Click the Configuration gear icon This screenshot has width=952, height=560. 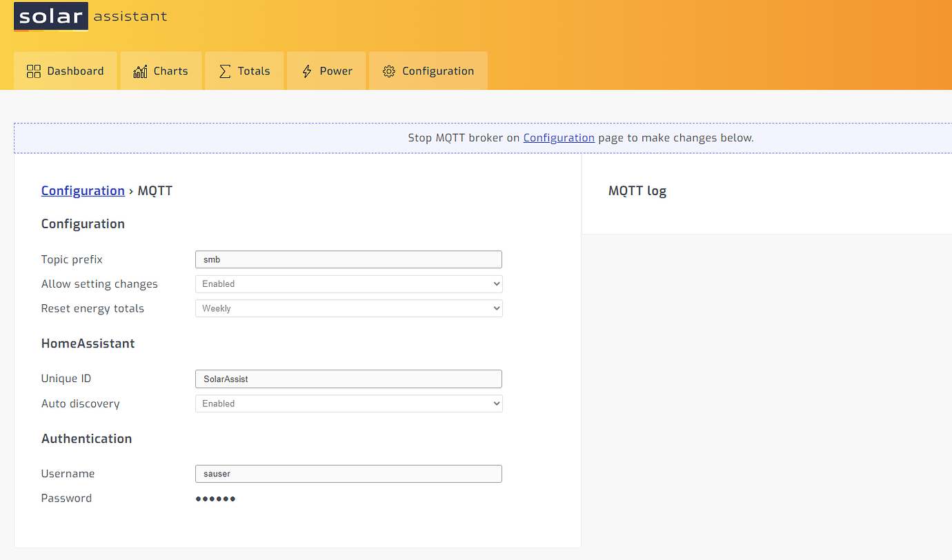[x=389, y=71]
